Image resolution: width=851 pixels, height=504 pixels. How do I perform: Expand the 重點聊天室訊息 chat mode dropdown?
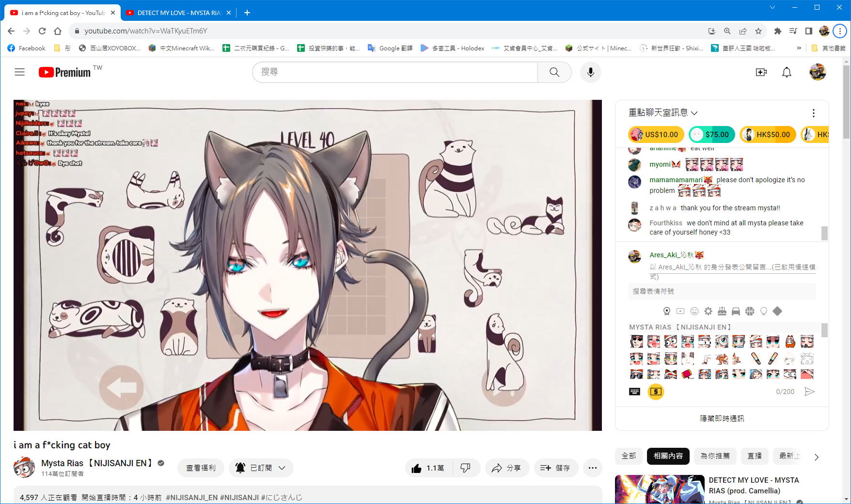pos(663,113)
